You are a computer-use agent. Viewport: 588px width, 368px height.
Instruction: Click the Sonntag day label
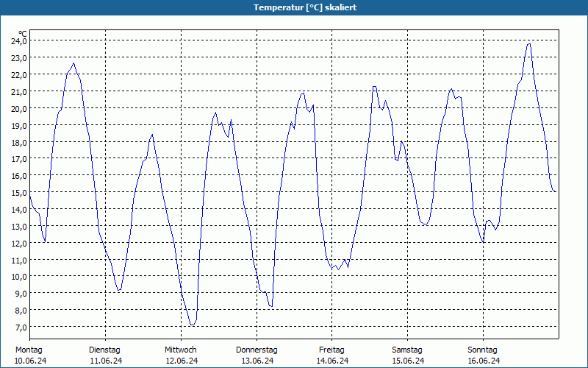[483, 350]
